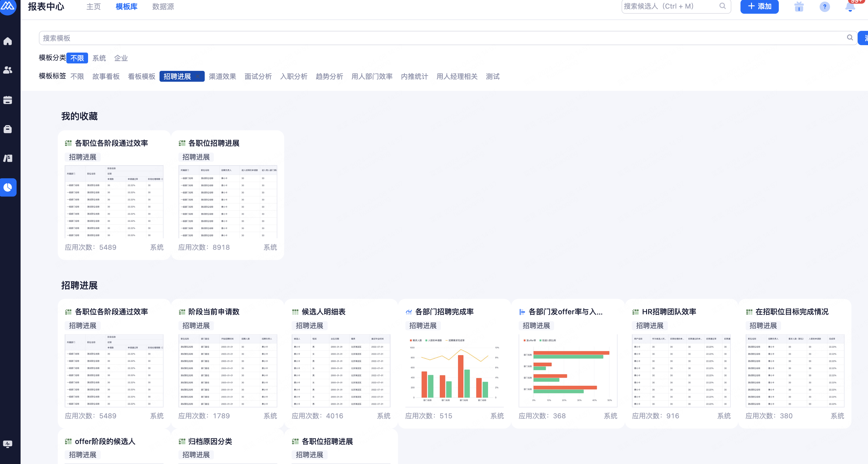The height and width of the screenshot is (464, 868).
Task: Open the home icon in the sidebar
Action: pos(8,41)
